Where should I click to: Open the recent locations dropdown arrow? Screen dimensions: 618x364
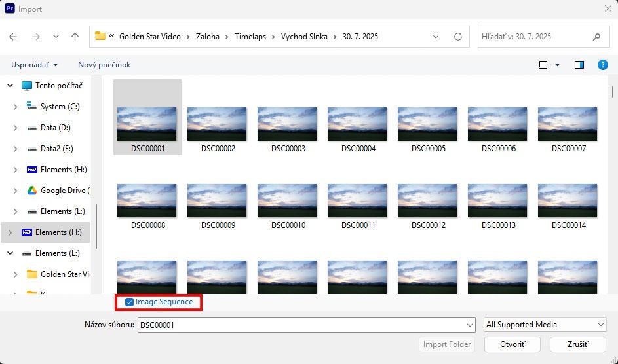[56, 37]
